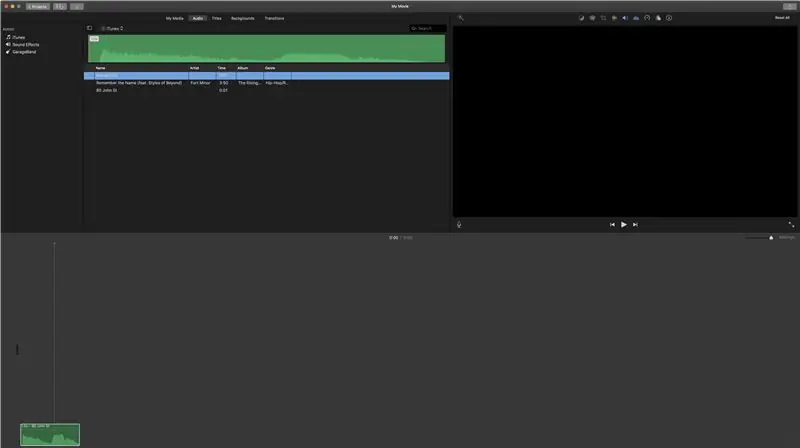
Task: Open the speed adjustment tool
Action: [x=647, y=18]
